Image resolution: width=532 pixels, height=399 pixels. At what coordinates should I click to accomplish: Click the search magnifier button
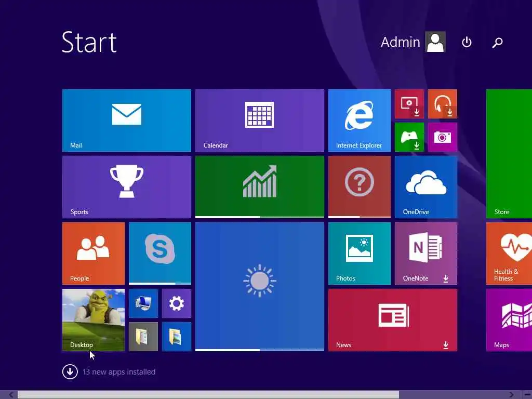(x=497, y=42)
